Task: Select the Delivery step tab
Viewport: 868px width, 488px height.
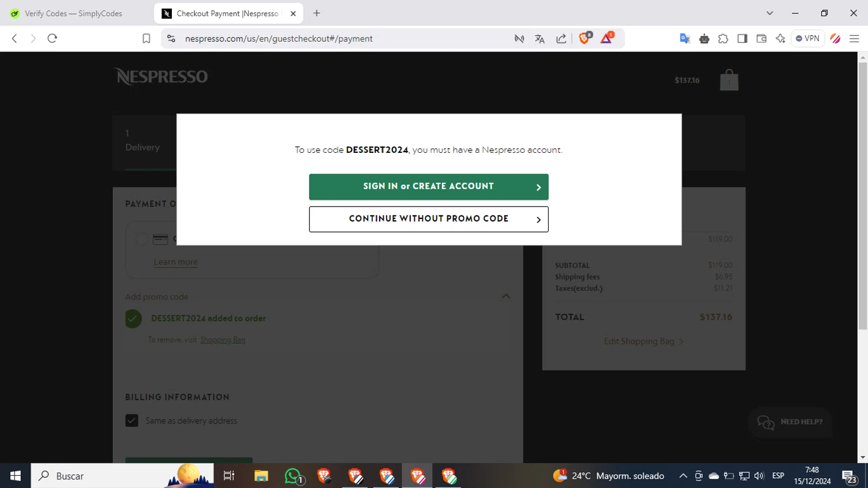Action: tap(142, 141)
